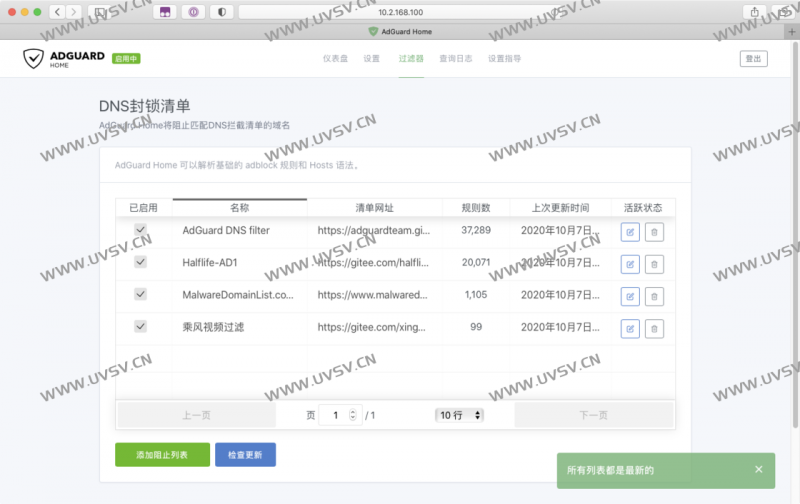The width and height of the screenshot is (800, 504).
Task: Sort by the 名称 column header
Action: click(x=240, y=208)
